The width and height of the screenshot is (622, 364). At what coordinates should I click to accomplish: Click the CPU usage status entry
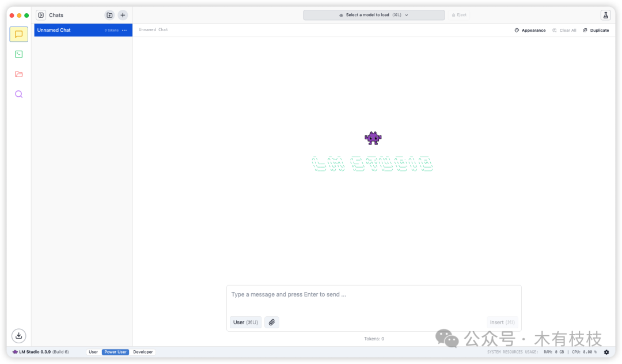click(585, 352)
